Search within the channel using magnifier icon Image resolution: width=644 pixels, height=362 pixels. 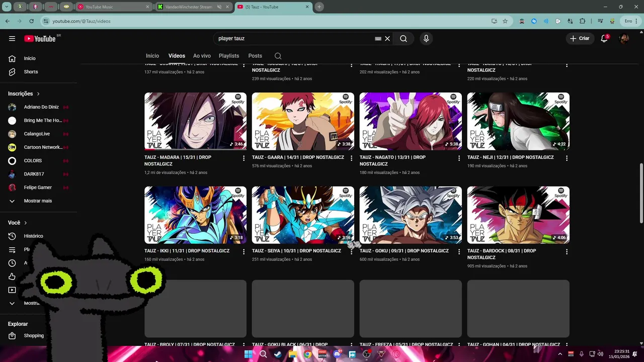[278, 56]
